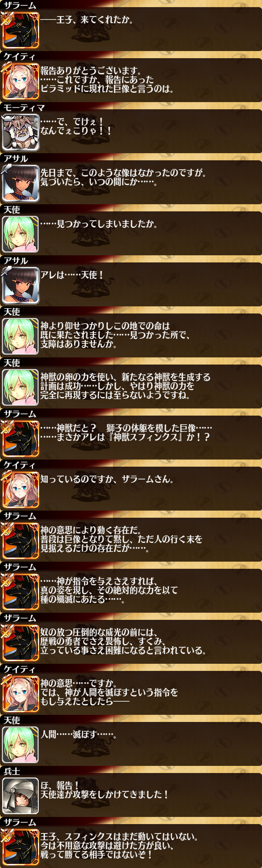Screen dimensions: 262x868
Task: Click the 兵士 speaker name label
Action: pos(12,772)
